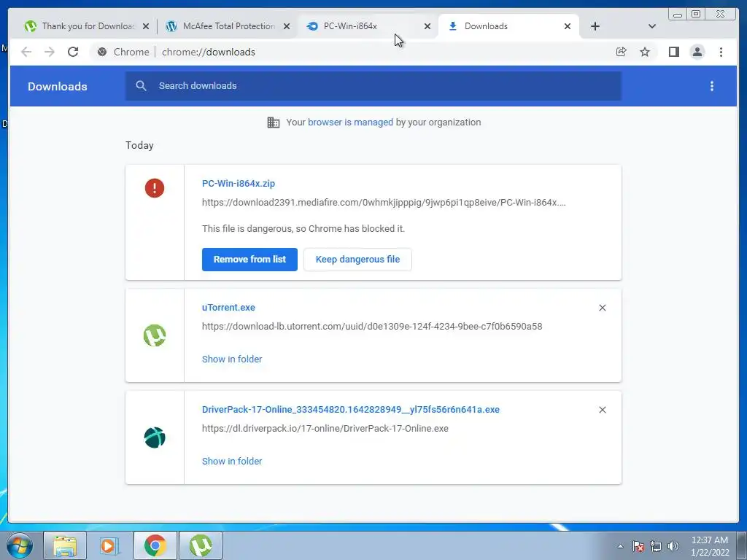Open the Downloads page more actions menu
This screenshot has height=560, width=747.
(712, 86)
